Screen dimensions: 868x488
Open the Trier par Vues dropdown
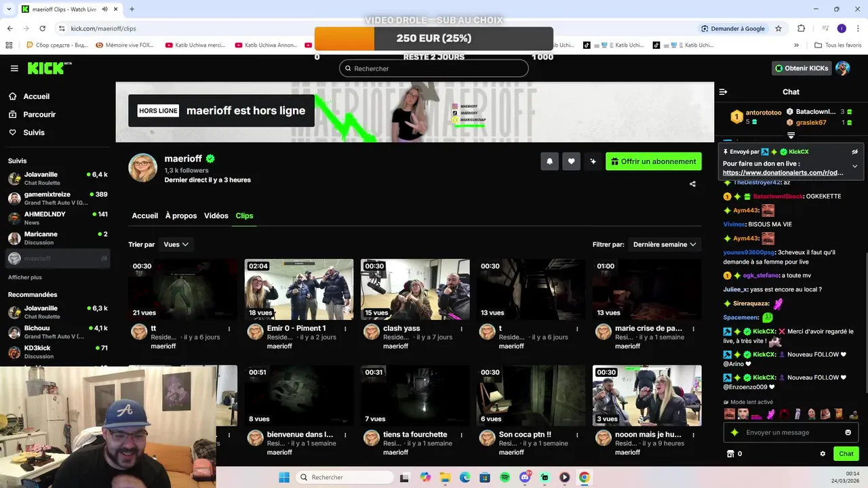176,244
